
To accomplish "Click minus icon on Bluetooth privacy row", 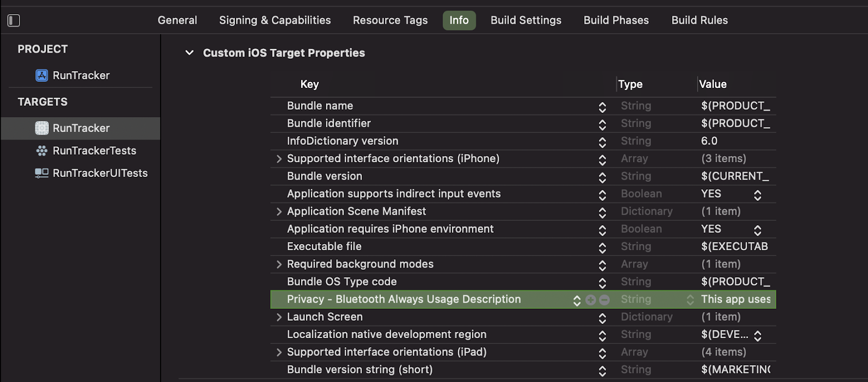I will point(604,300).
